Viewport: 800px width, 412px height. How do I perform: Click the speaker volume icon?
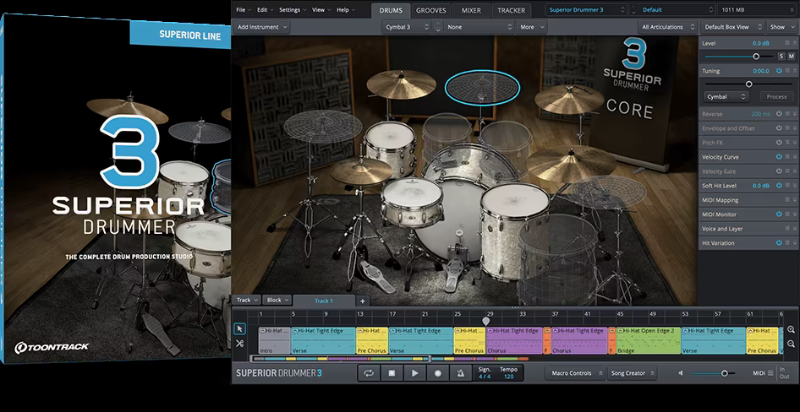pyautogui.click(x=681, y=373)
